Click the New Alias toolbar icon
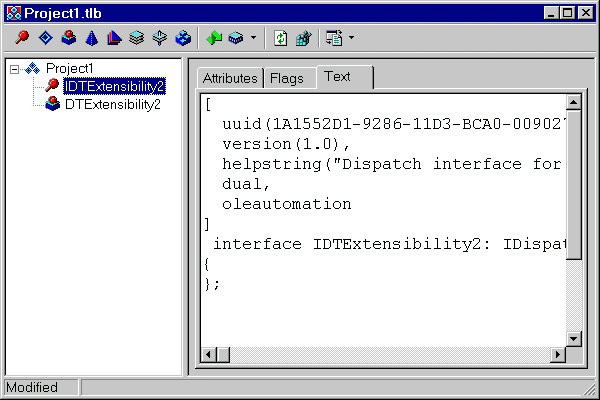Viewport: 600px width, 400px height. click(x=114, y=39)
